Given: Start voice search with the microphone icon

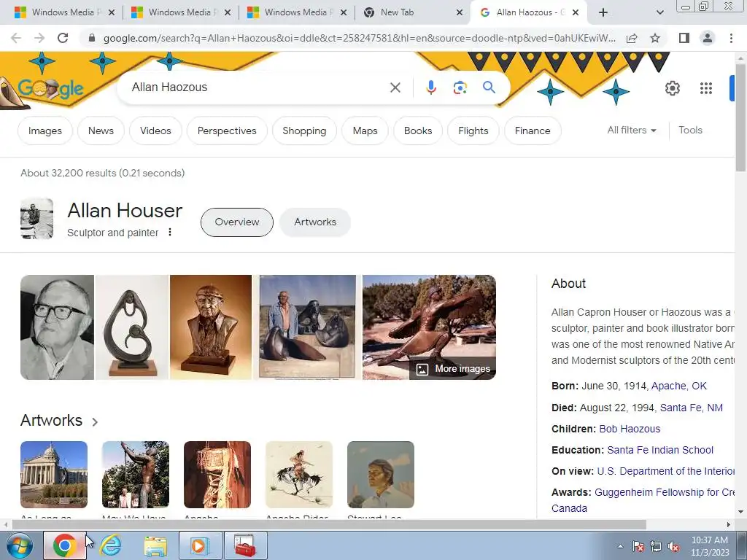Looking at the screenshot, I should [x=430, y=87].
